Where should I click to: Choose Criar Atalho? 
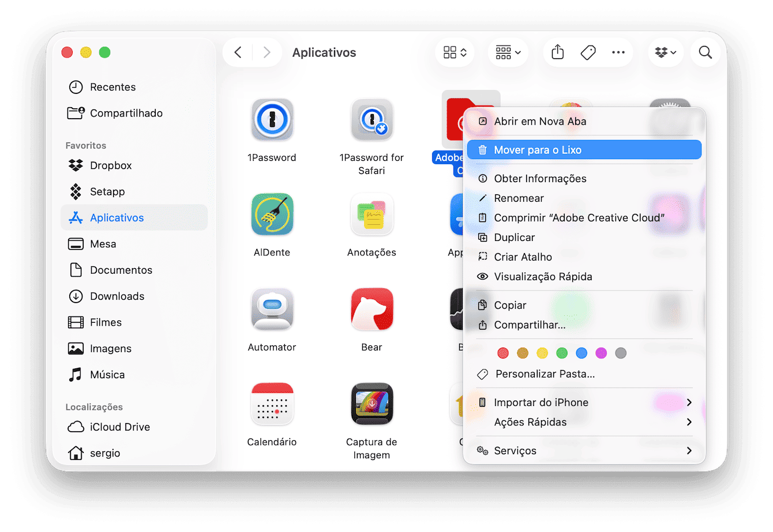click(584, 257)
